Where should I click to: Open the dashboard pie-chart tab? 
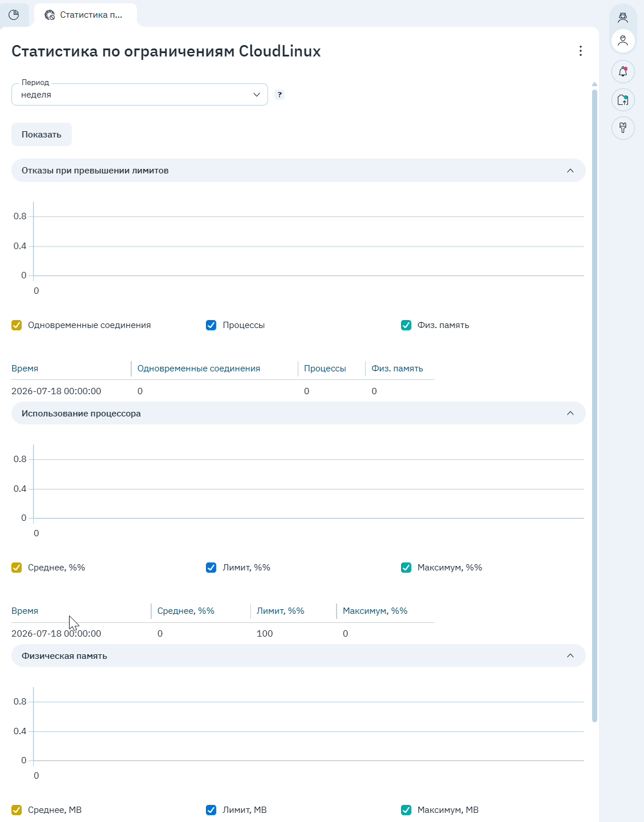tap(14, 15)
